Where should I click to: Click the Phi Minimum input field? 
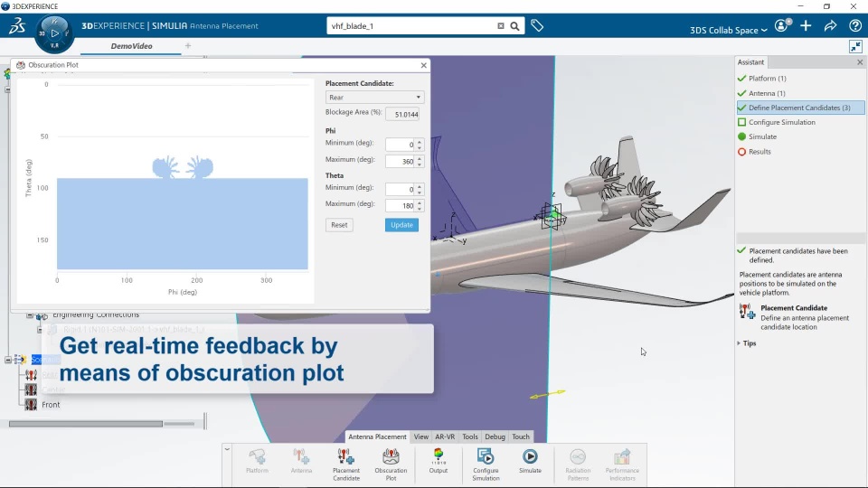[x=401, y=145]
